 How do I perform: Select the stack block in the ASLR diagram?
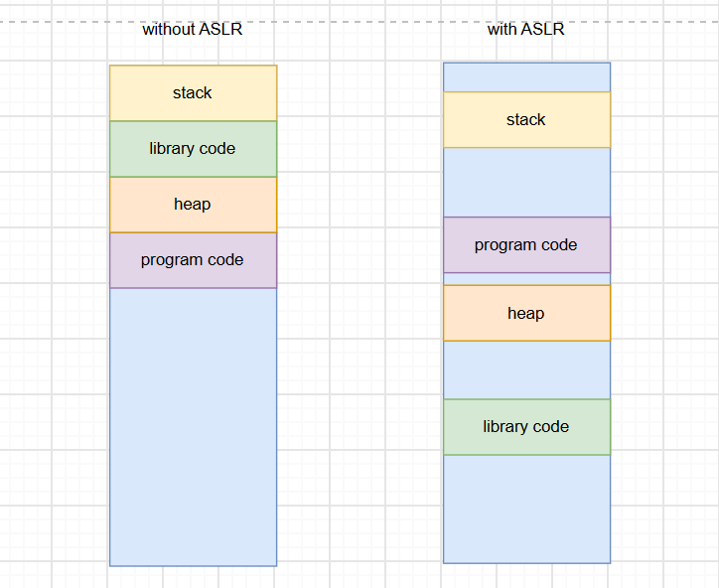tap(527, 120)
